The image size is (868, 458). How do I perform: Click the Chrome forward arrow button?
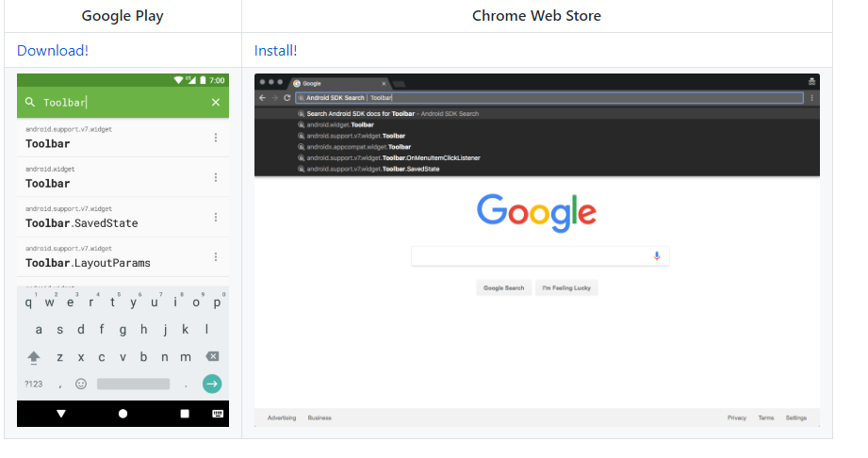[274, 98]
